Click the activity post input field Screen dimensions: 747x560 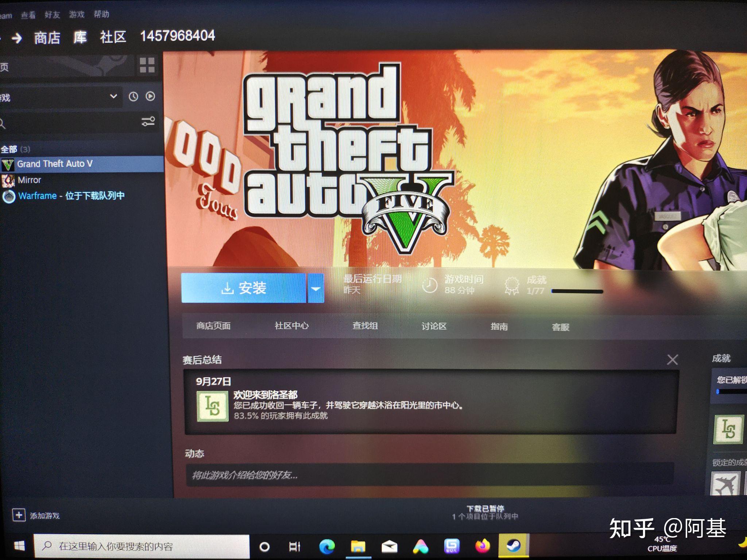tap(430, 475)
